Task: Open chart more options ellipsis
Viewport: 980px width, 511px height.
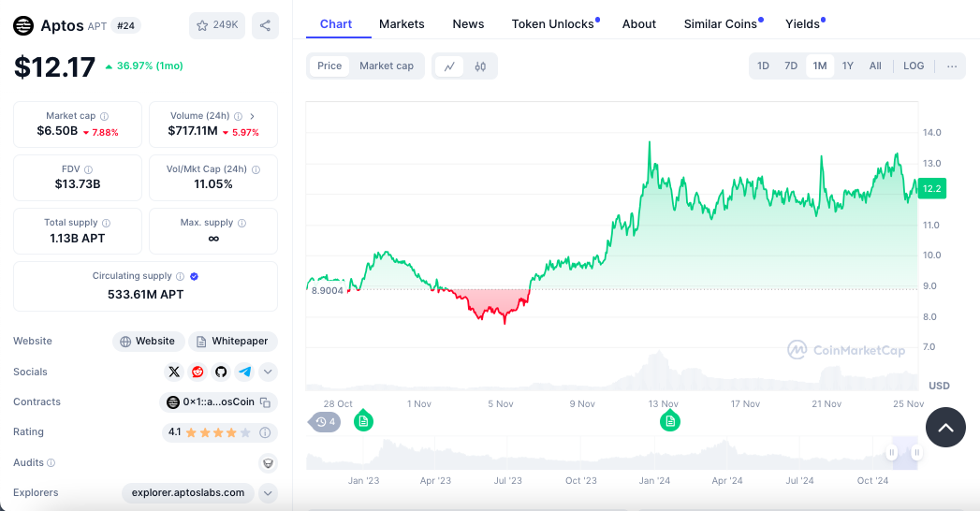Action: click(x=952, y=66)
